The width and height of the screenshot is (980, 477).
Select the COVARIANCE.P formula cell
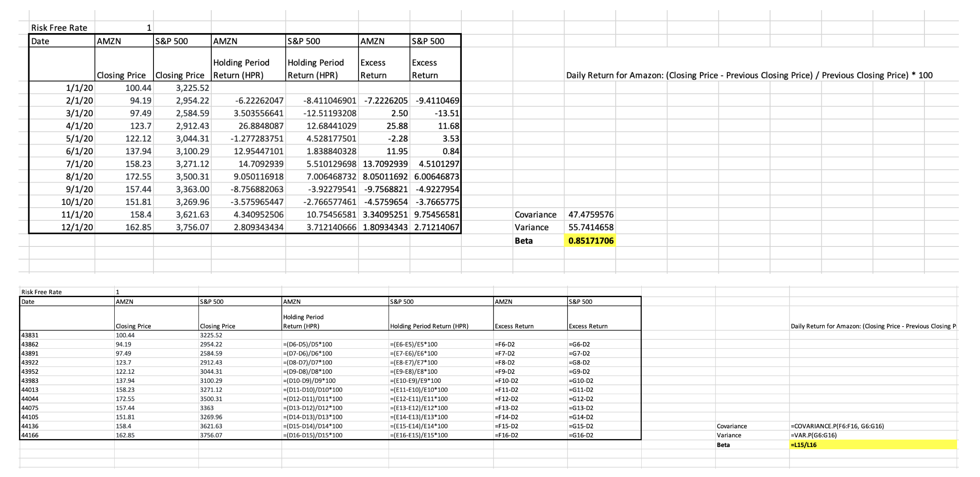(x=838, y=426)
